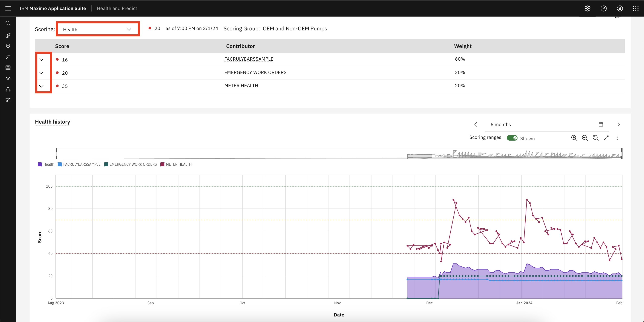Toggle Scoring ranges shown switch
Viewport: 644px width, 322px height.
point(512,138)
